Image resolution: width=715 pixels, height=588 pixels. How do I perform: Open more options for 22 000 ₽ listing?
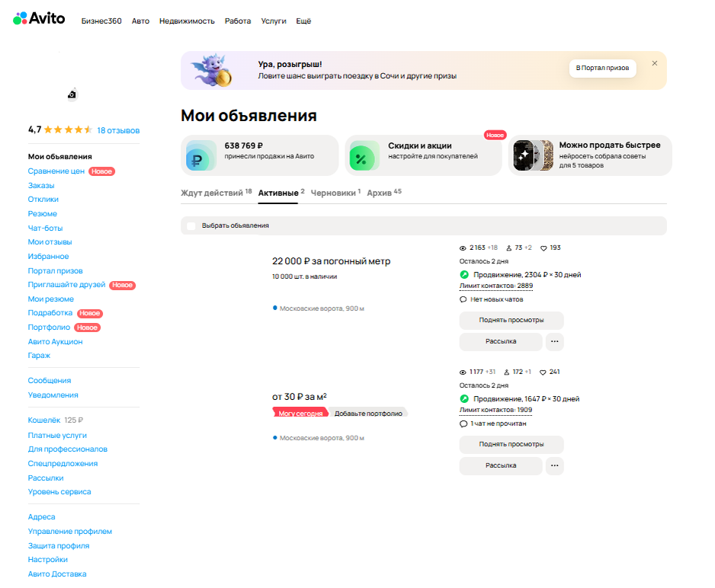pos(554,341)
